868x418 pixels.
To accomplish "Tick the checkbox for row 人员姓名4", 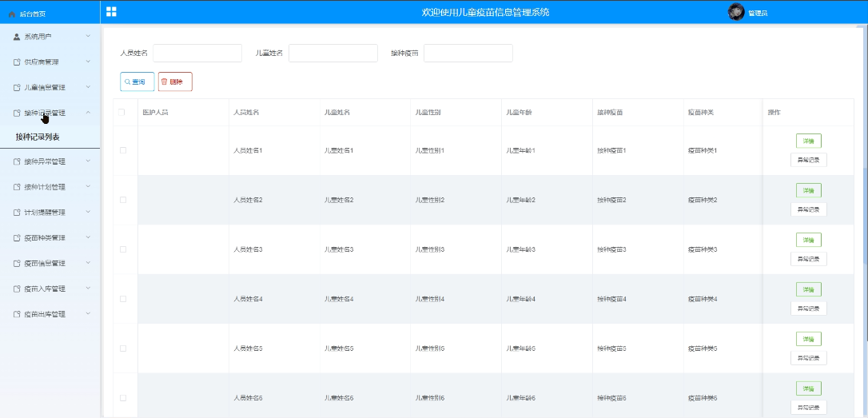I will point(123,299).
